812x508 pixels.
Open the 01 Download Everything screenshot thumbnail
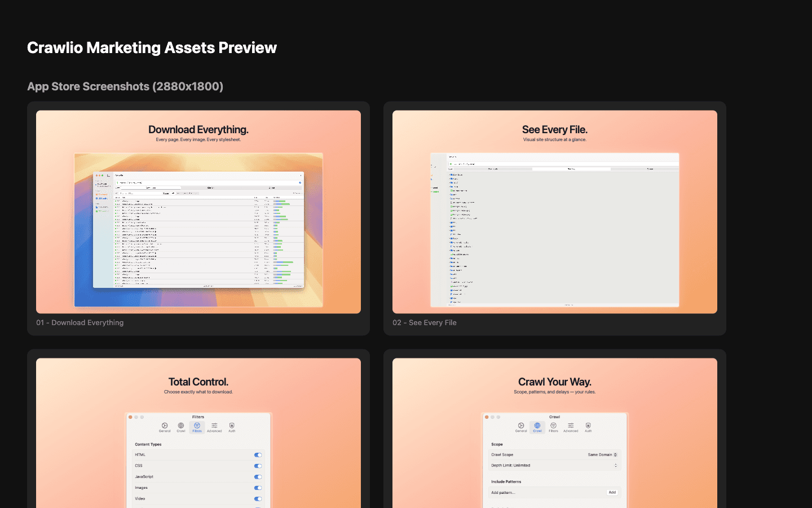pos(198,212)
